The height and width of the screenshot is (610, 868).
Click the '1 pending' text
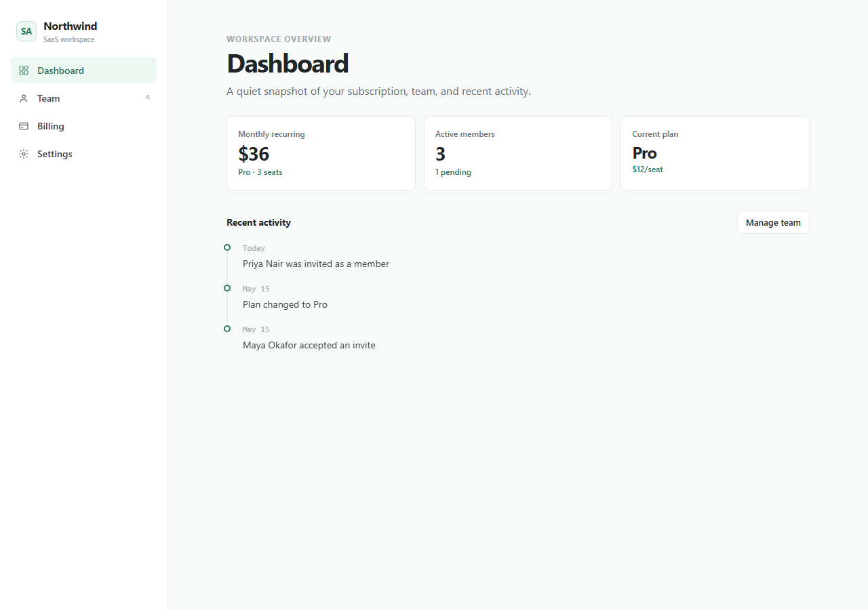coord(453,172)
